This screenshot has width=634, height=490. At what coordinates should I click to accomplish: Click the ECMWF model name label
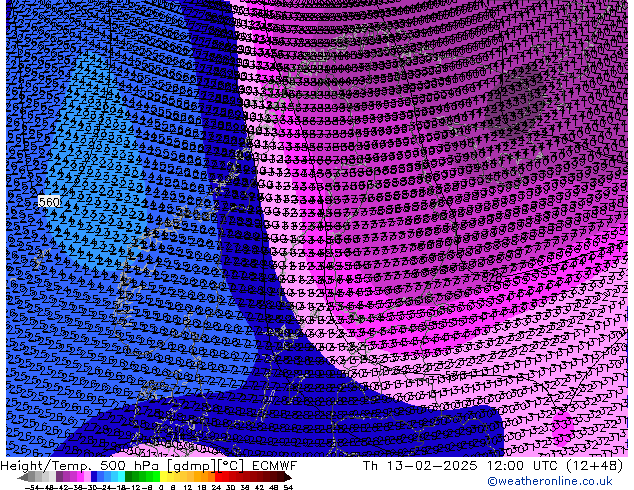tap(275, 466)
